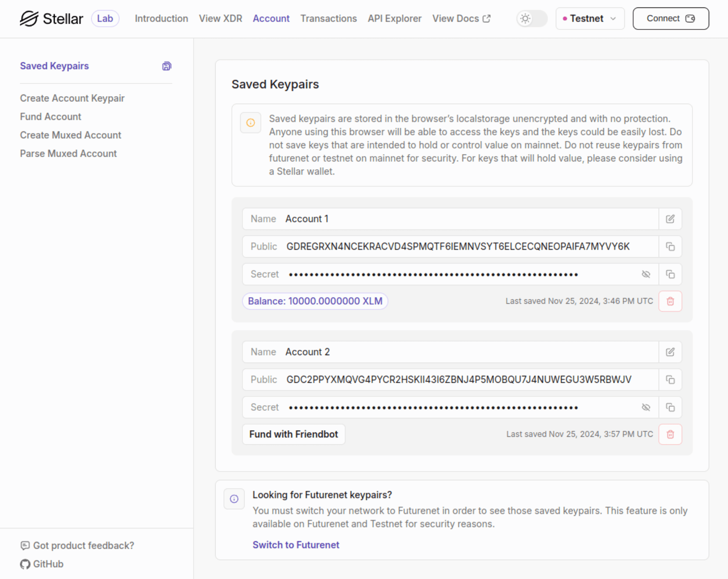The image size is (728, 579).
Task: Open the Introduction tab
Action: 161,18
